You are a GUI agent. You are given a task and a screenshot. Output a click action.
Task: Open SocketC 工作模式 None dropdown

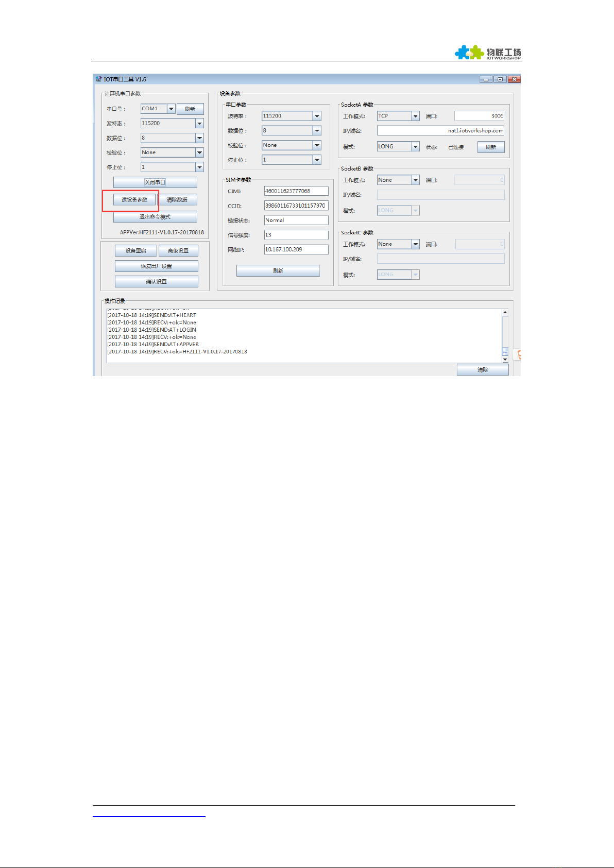pos(415,244)
